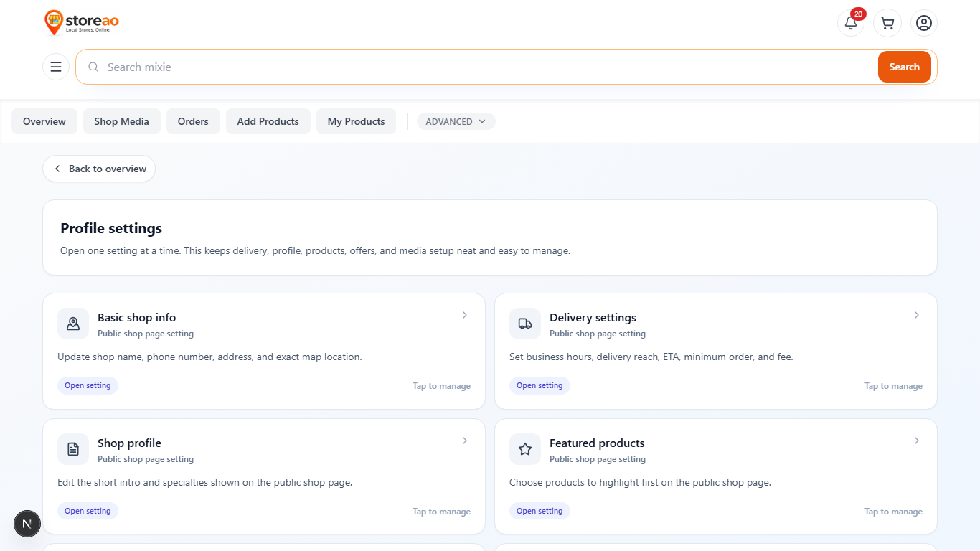
Task: Open the shopping cart icon
Action: (887, 23)
